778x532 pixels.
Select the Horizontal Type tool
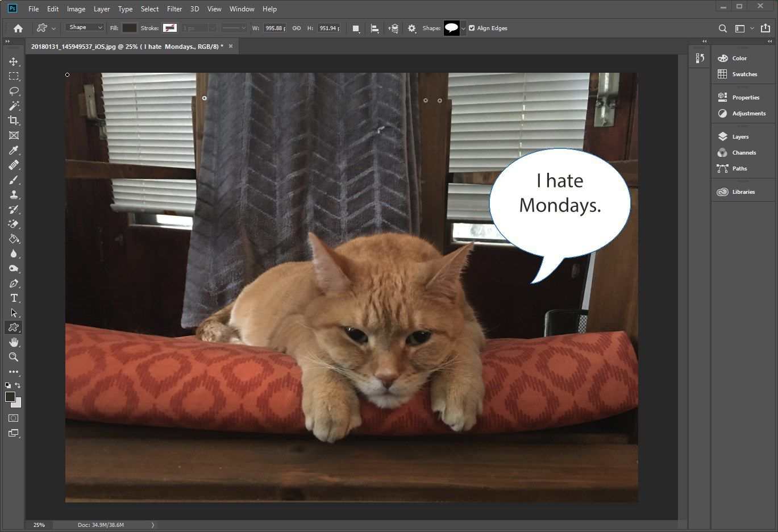coord(14,298)
